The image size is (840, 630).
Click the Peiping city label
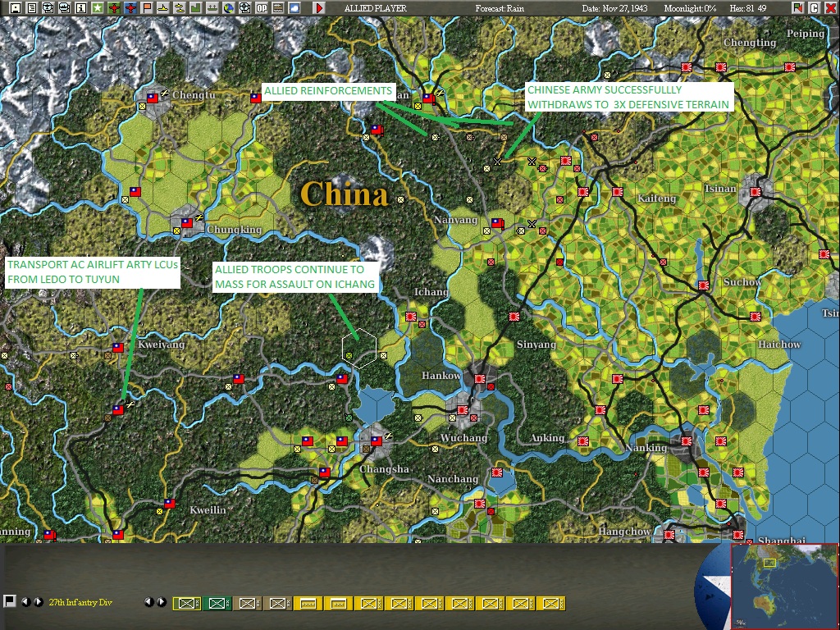[806, 33]
